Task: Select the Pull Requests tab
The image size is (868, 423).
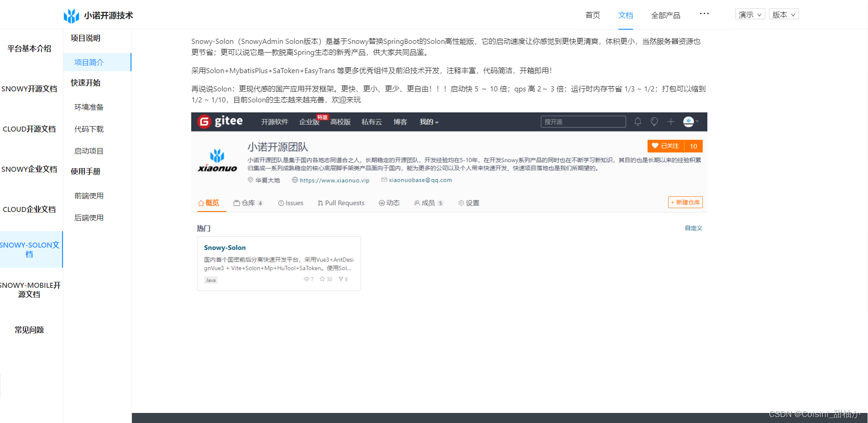Action: click(341, 203)
